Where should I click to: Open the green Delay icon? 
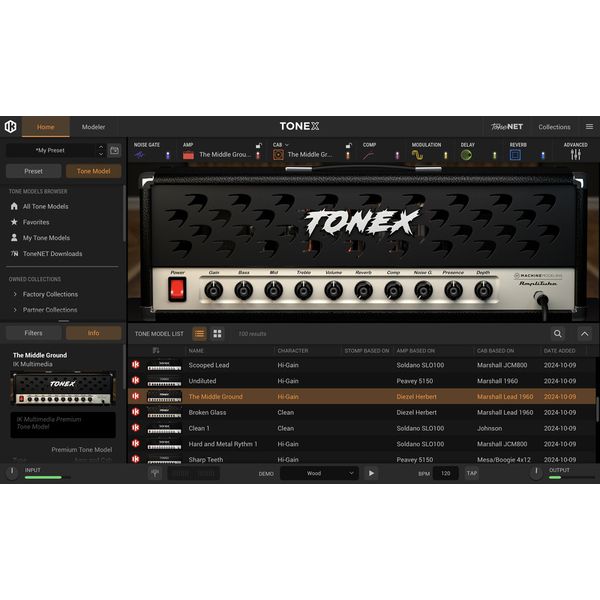pyautogui.click(x=466, y=155)
